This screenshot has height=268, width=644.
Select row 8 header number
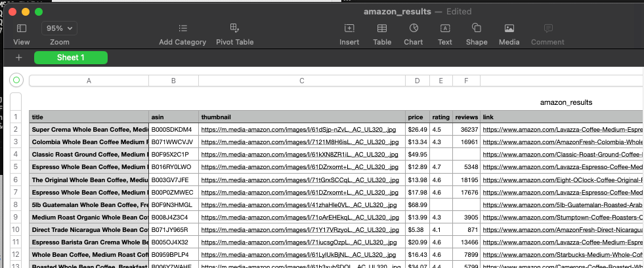click(16, 204)
